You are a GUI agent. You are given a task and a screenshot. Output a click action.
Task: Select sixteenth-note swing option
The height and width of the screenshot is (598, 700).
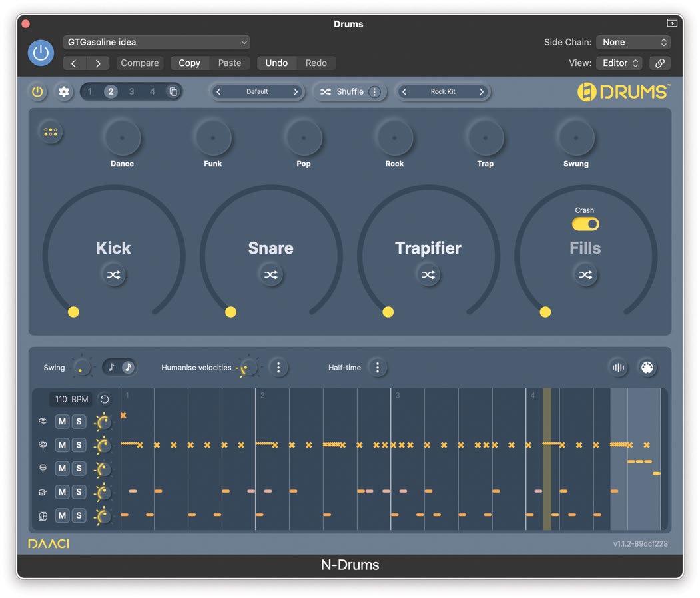(128, 368)
